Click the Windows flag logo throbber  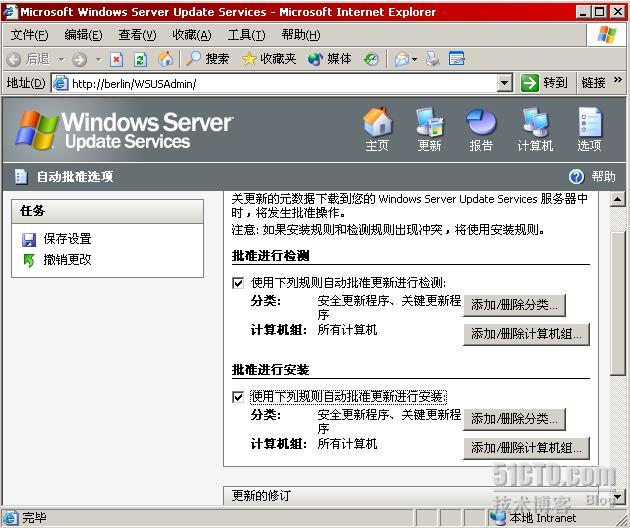pos(607,35)
